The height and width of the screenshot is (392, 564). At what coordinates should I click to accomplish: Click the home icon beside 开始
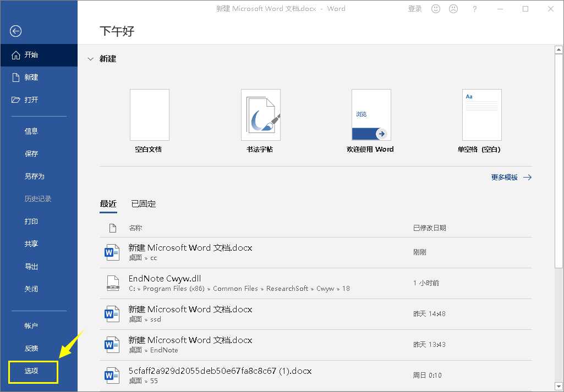click(x=16, y=55)
